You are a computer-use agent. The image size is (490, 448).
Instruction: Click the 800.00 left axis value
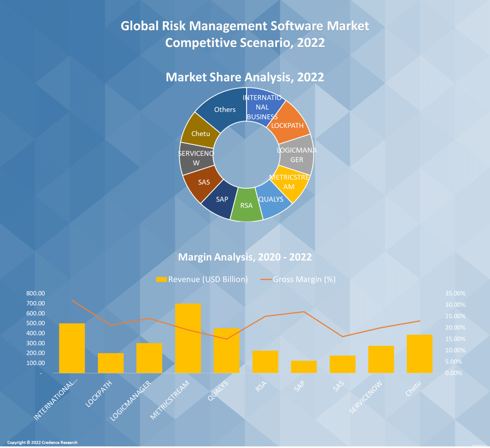[x=36, y=293]
